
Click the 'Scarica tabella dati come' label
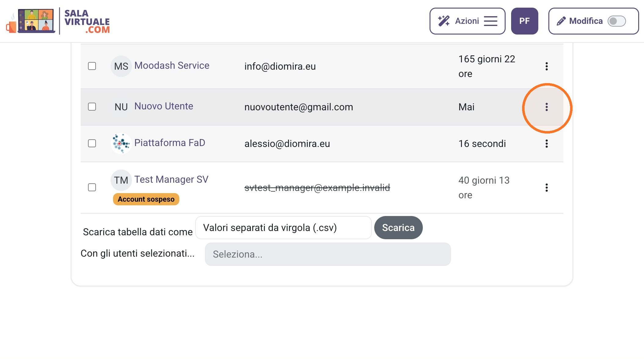point(138,232)
